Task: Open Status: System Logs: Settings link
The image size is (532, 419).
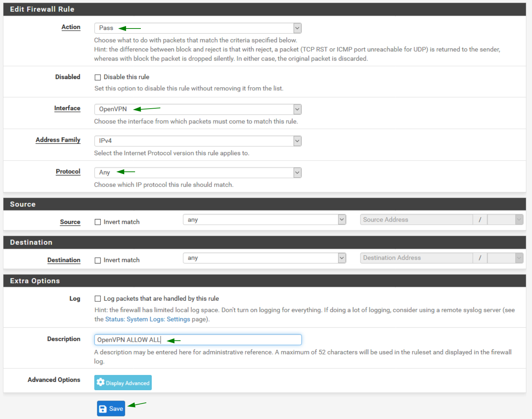Action: 147,319
